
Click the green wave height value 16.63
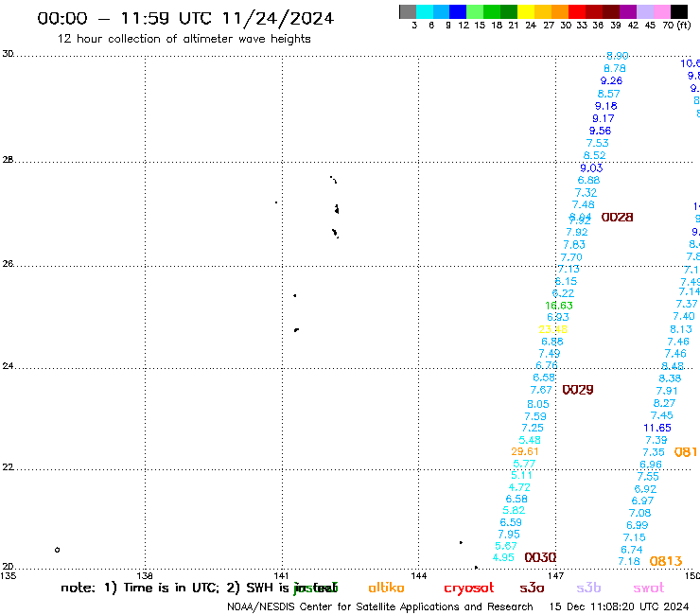click(558, 306)
